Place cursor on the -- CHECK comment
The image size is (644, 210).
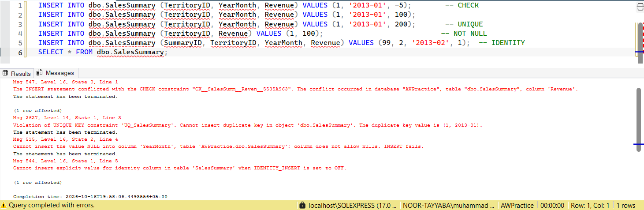pos(462,5)
